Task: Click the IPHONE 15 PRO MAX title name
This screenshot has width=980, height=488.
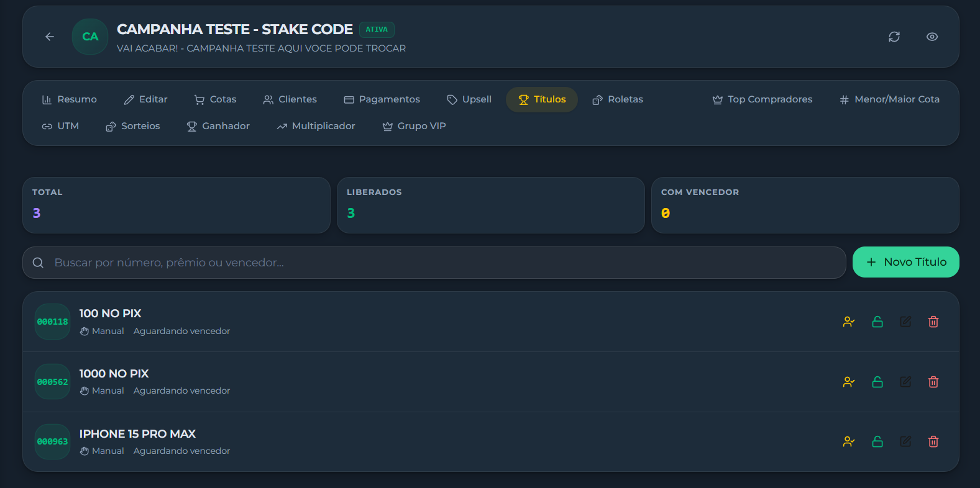Action: [x=137, y=434]
